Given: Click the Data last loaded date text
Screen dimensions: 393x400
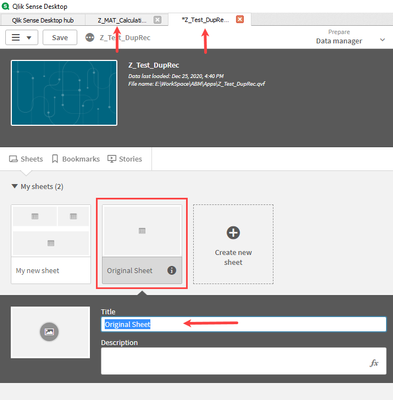Looking at the screenshot, I should click(176, 76).
